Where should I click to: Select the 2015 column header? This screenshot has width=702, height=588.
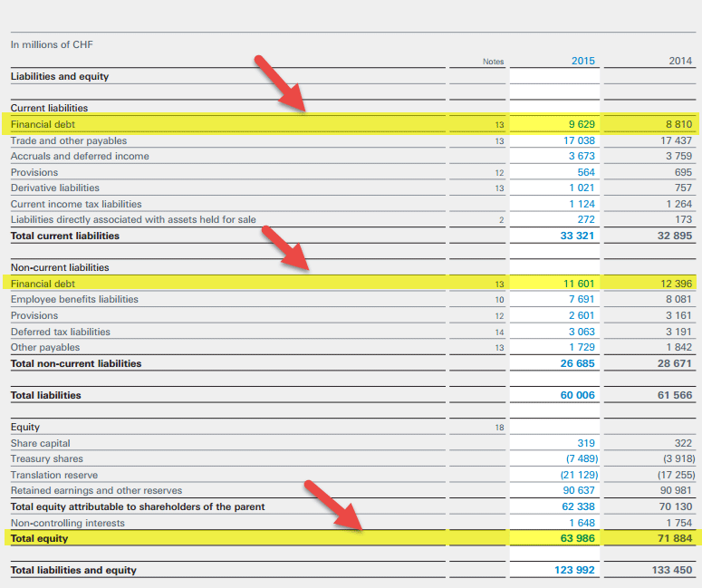point(583,61)
